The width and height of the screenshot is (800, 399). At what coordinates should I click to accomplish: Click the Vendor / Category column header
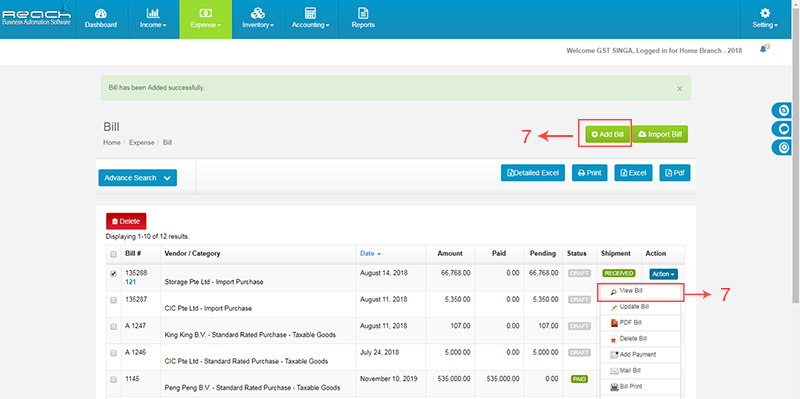coord(192,254)
